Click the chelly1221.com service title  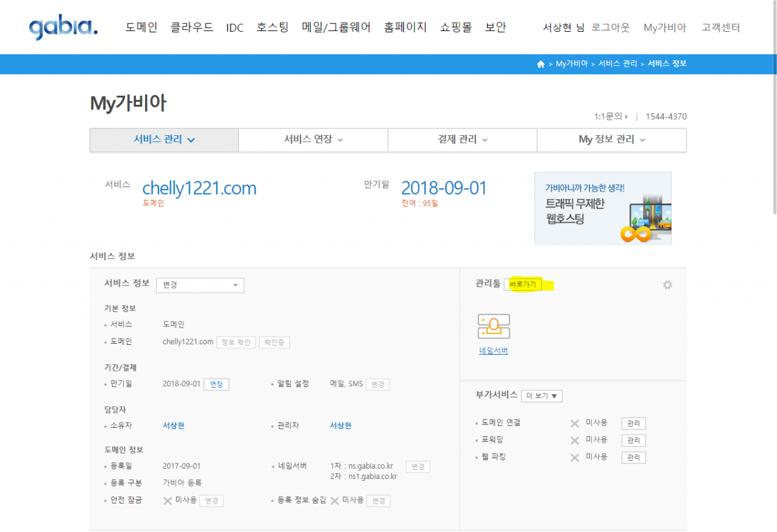point(199,188)
